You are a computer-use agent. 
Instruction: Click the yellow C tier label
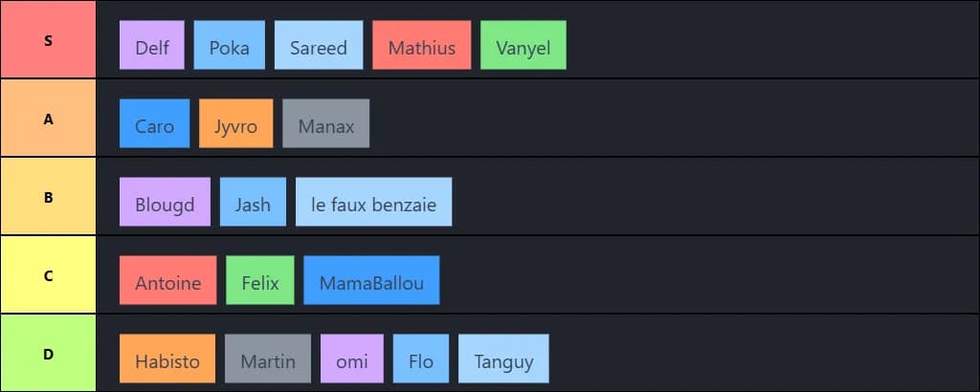48,274
